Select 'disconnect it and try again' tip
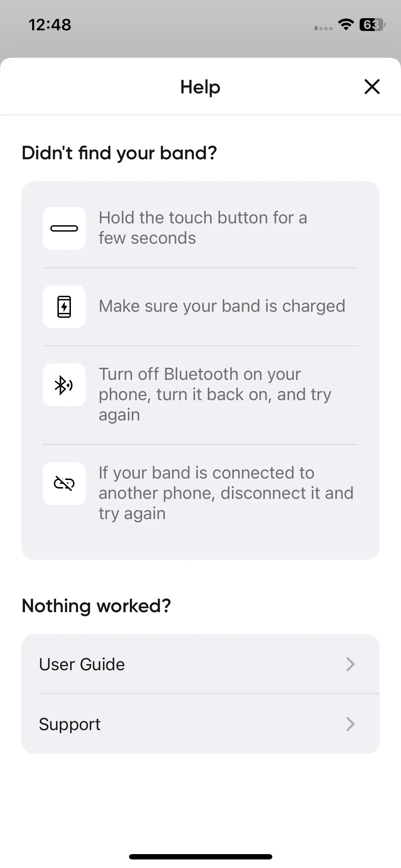 (x=226, y=493)
